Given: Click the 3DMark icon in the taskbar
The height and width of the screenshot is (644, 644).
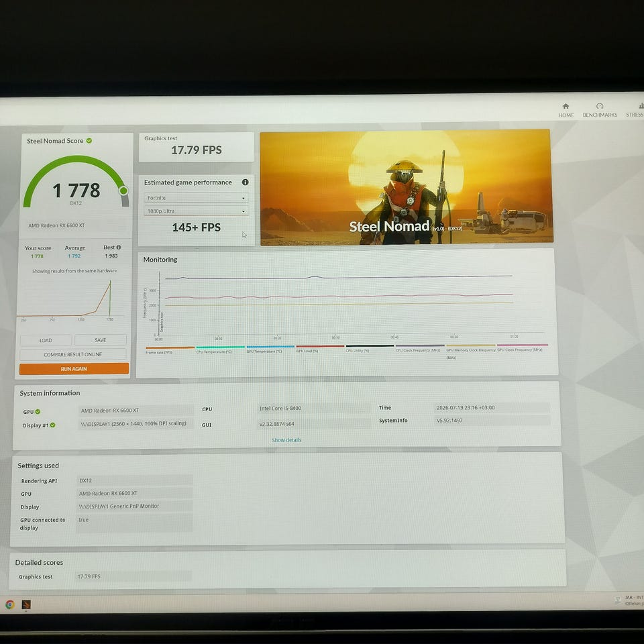Looking at the screenshot, I should tap(26, 604).
